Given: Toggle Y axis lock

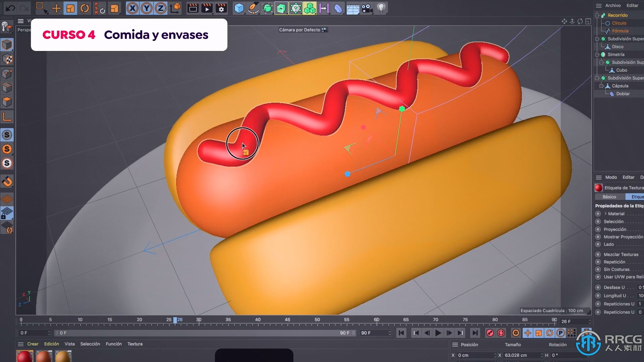Looking at the screenshot, I should [147, 8].
